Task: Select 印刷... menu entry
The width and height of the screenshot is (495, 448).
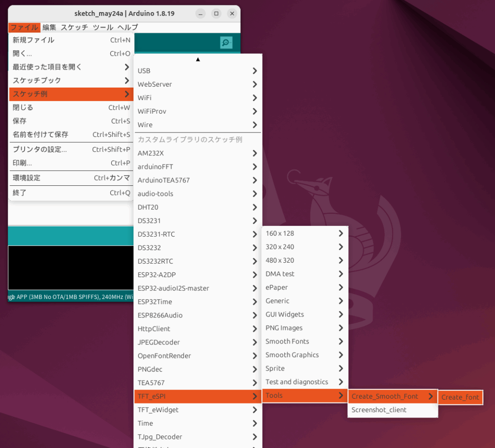Action: (72, 163)
